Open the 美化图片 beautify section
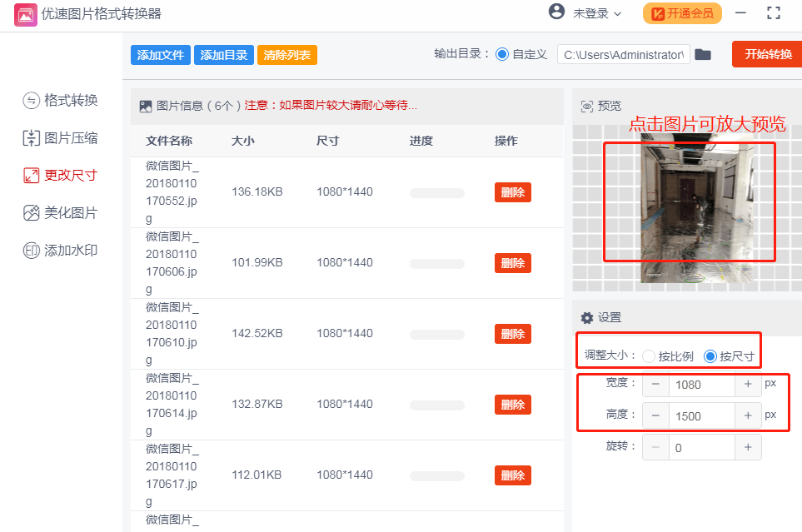Viewport: 802px width, 532px height. [60, 213]
